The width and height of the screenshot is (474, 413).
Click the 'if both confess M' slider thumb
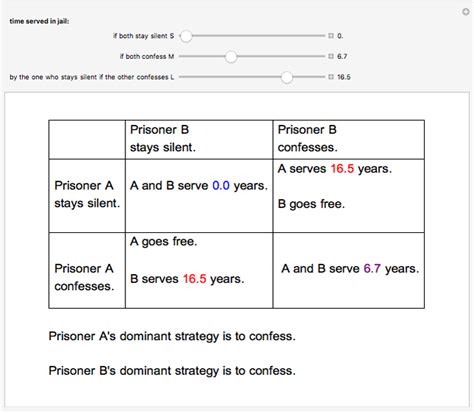231,57
